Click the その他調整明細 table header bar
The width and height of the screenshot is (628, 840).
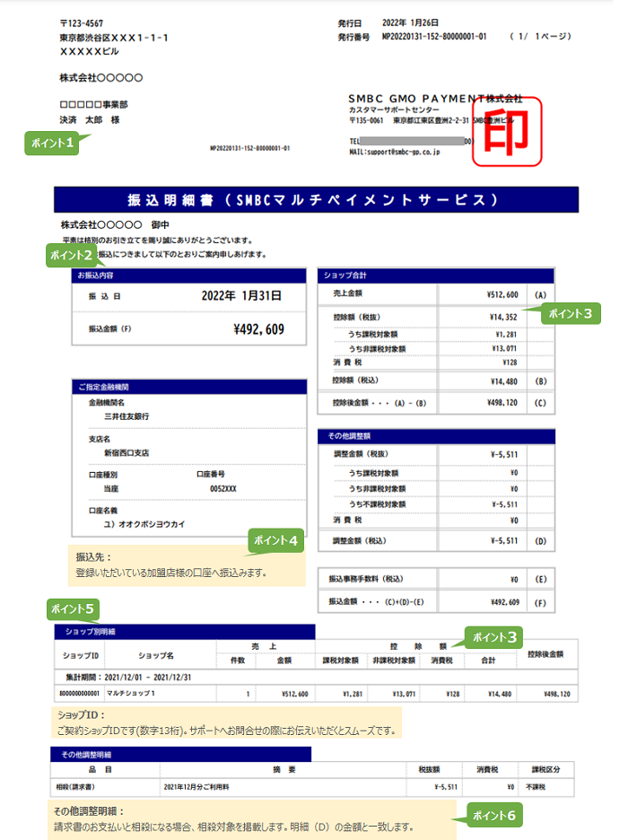coord(181,754)
